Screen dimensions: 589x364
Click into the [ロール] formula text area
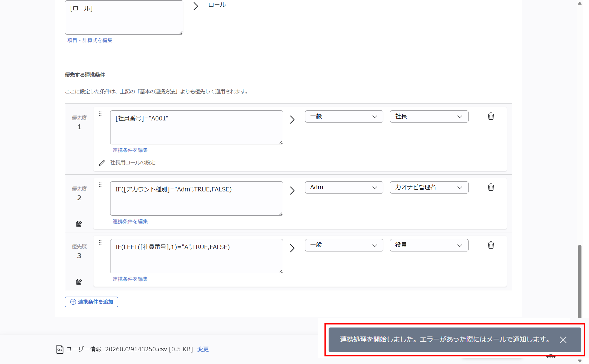point(124,17)
